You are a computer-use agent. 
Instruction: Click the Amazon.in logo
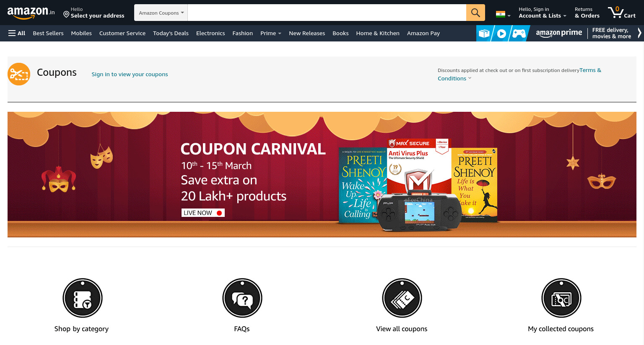31,13
